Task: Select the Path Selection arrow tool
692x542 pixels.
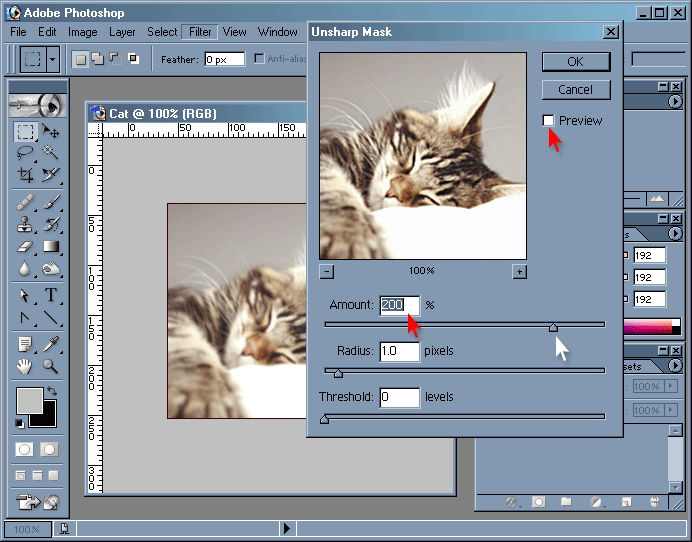Action: (x=25, y=295)
